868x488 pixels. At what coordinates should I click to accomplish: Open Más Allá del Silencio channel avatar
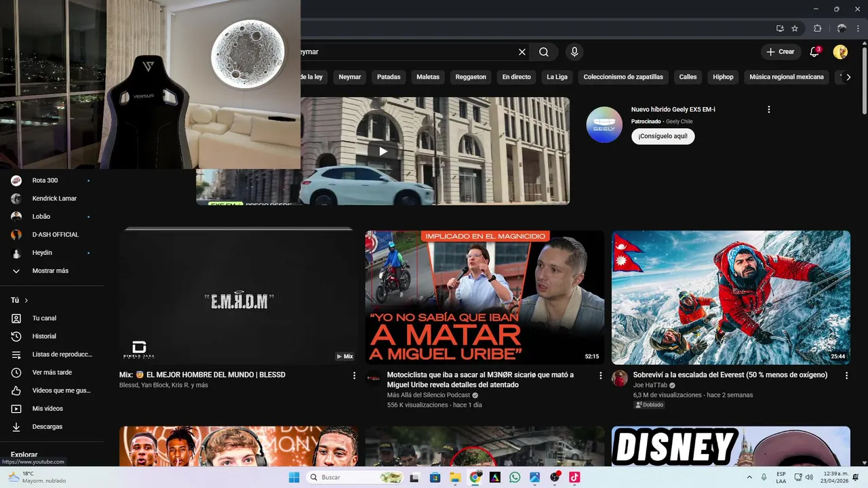374,378
